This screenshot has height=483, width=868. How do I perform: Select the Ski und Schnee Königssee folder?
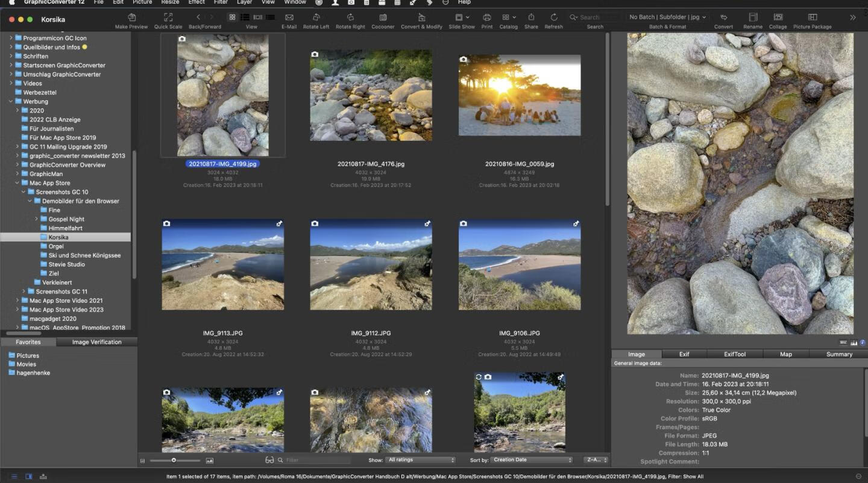click(84, 255)
